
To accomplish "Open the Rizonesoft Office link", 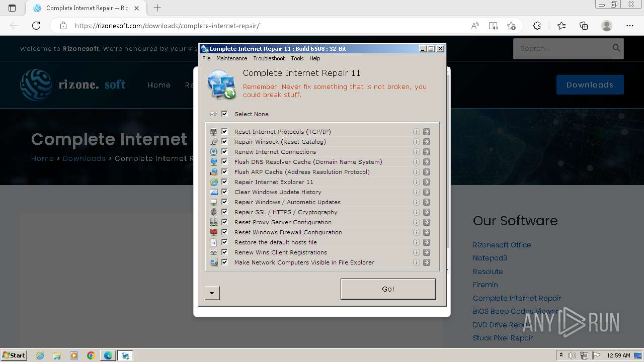I will pyautogui.click(x=502, y=245).
